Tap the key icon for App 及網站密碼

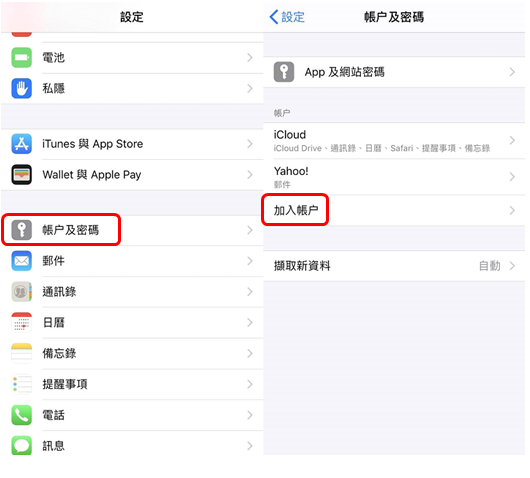pyautogui.click(x=284, y=72)
